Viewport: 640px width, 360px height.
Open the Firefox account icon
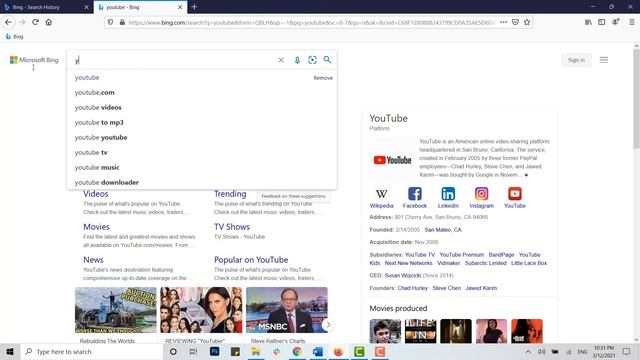615,22
